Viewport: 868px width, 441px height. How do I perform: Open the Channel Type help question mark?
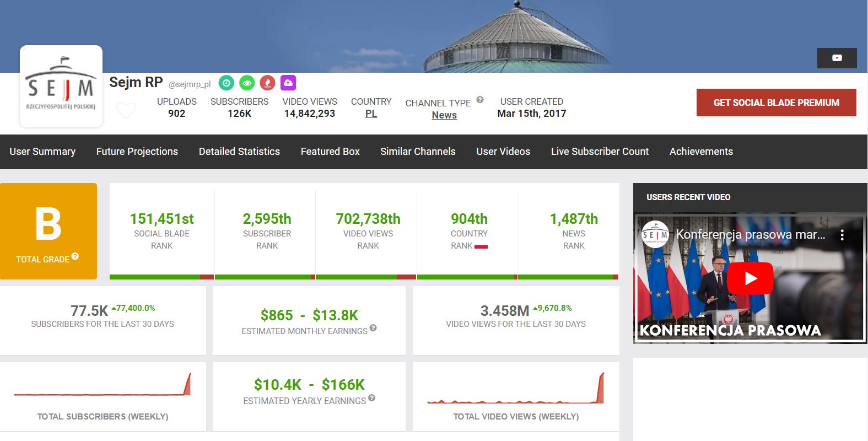[x=480, y=100]
